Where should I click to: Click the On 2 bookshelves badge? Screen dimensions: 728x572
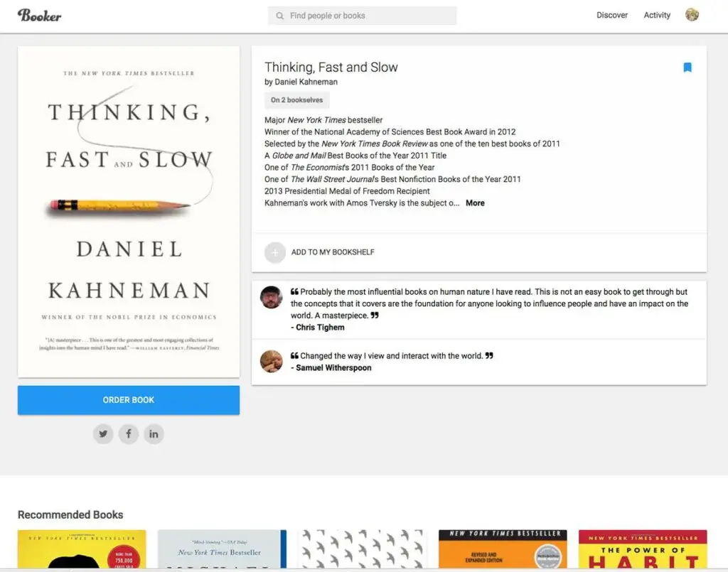pos(296,100)
